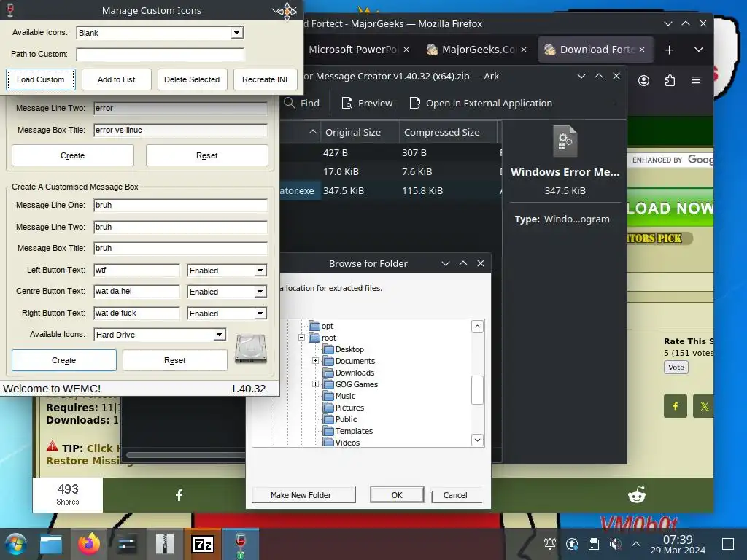Click Reddit icon in bottom share bar
The height and width of the screenshot is (560, 747).
(637, 495)
